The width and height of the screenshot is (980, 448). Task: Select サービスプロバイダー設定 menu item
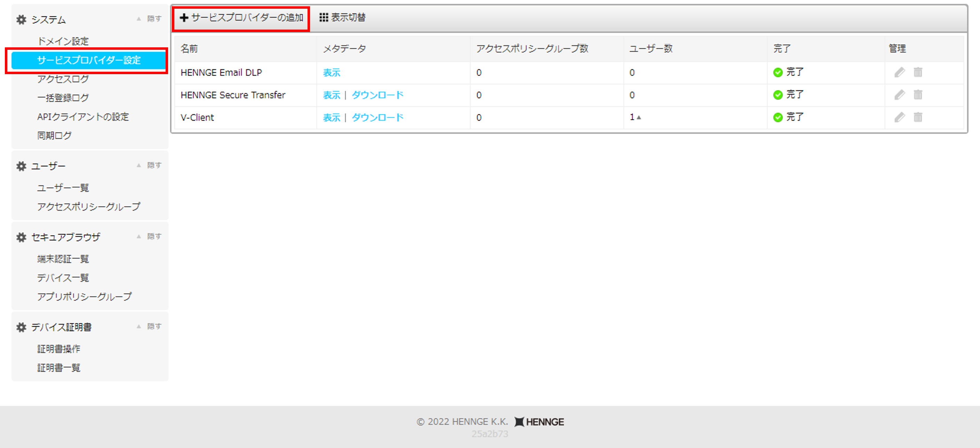pos(89,60)
